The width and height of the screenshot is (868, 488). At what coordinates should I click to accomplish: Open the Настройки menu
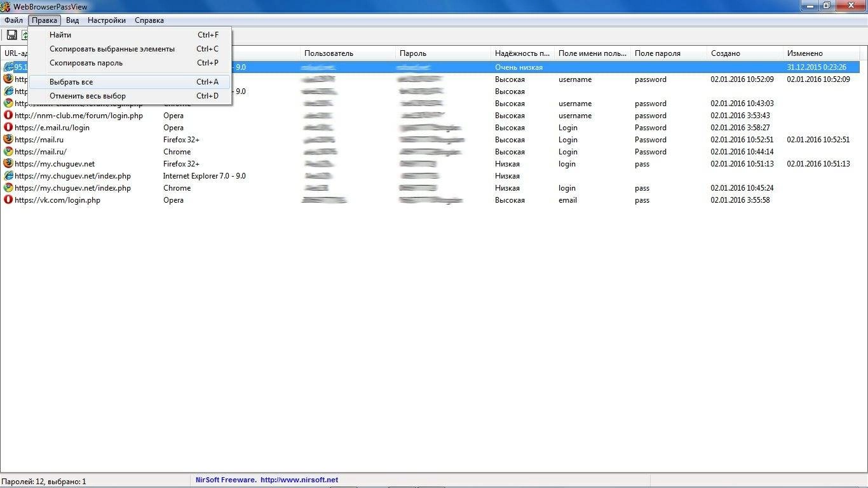point(107,20)
